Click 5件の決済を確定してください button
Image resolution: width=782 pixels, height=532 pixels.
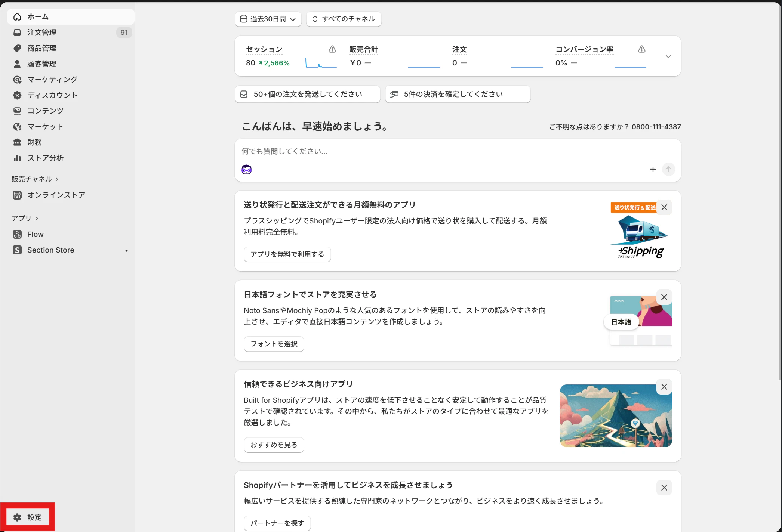(458, 94)
